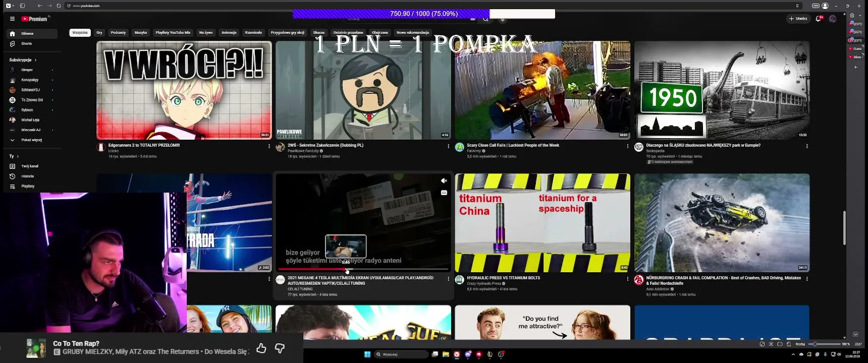Select the Wszystko filter chip
The height and width of the screenshot is (363, 868).
coord(80,32)
